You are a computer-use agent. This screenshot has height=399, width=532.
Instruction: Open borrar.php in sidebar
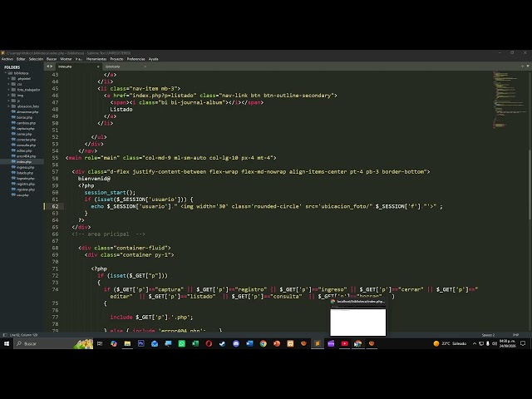click(x=24, y=117)
